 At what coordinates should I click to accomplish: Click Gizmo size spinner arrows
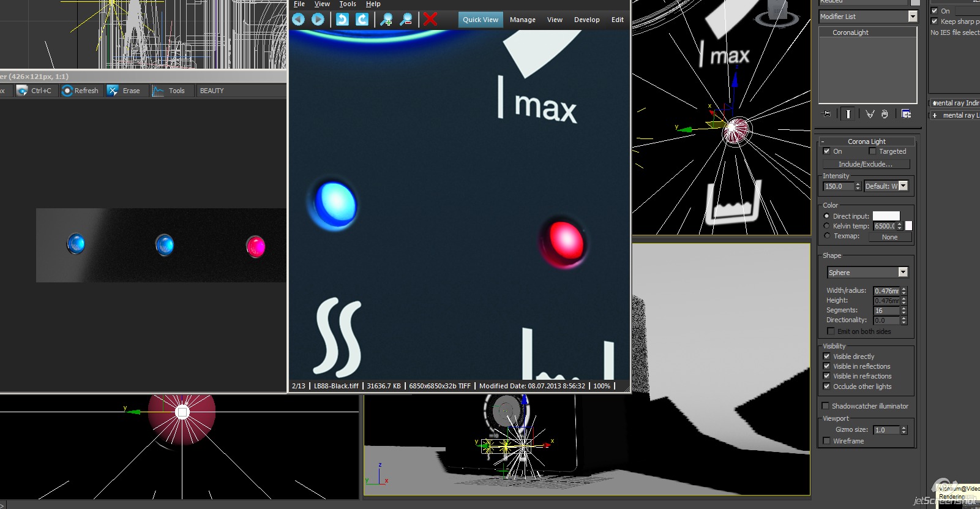tap(904, 430)
